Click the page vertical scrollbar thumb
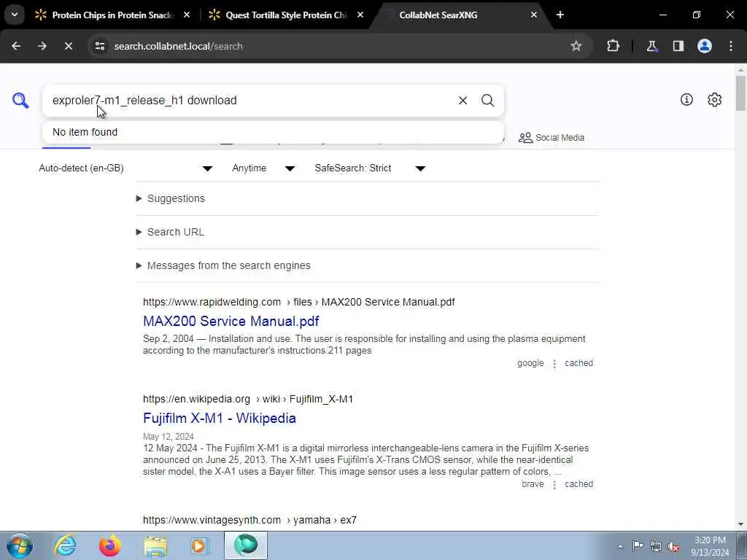Screen dimensions: 747x560 pos(741,93)
